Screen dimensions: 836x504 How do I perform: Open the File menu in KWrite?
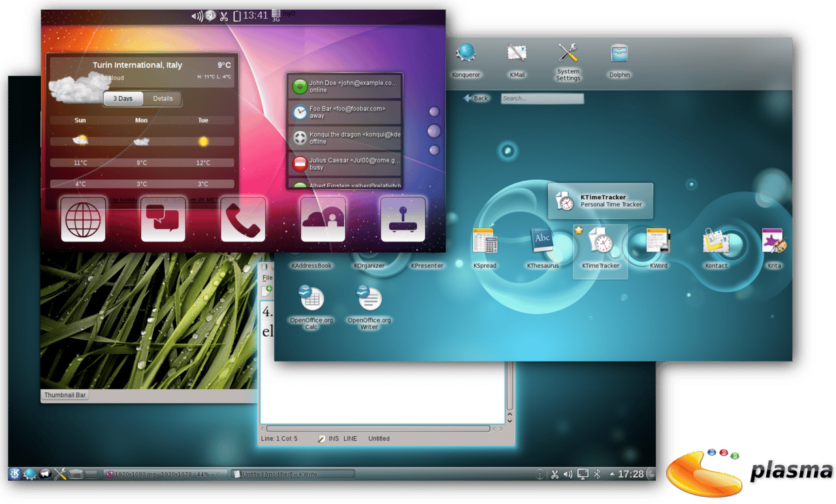pyautogui.click(x=267, y=277)
